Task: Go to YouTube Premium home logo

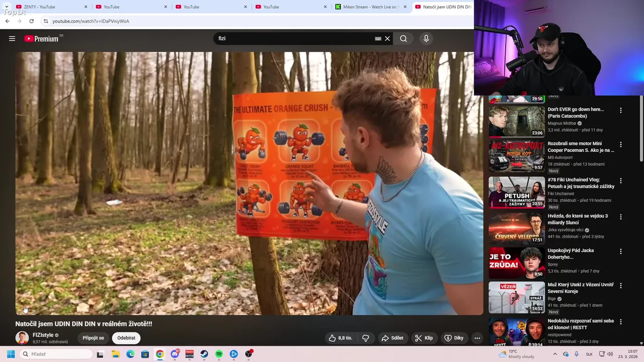Action: (42, 39)
